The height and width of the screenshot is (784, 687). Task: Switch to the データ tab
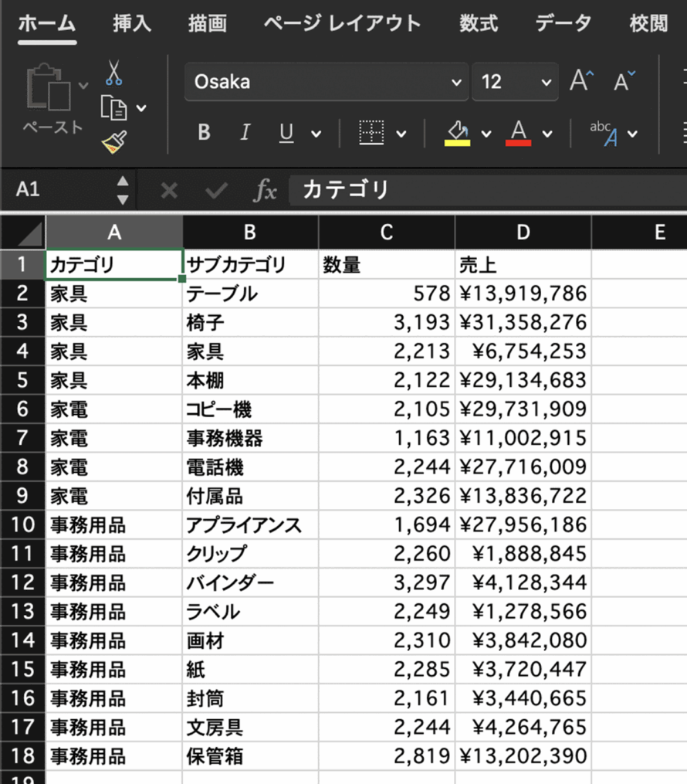[563, 23]
